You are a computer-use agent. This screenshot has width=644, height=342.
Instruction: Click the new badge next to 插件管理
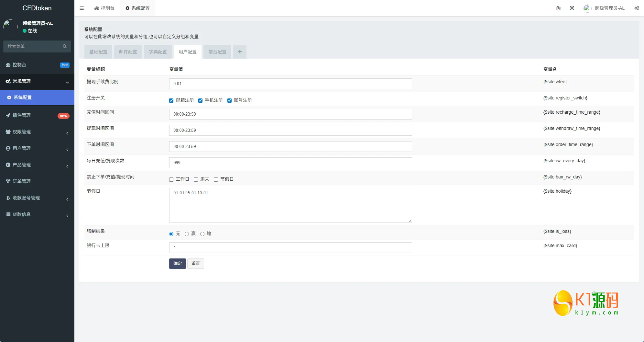pyautogui.click(x=63, y=116)
